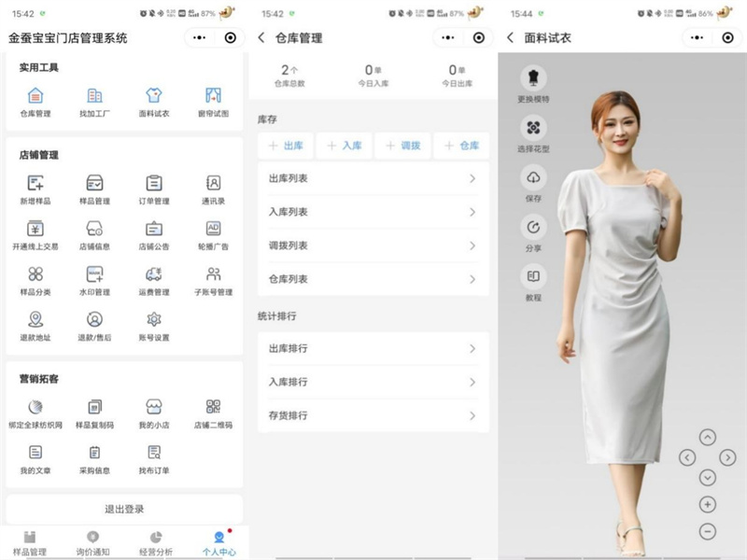747x560 pixels.
Task: Open the 存货排行 ranking row
Action: point(373,415)
